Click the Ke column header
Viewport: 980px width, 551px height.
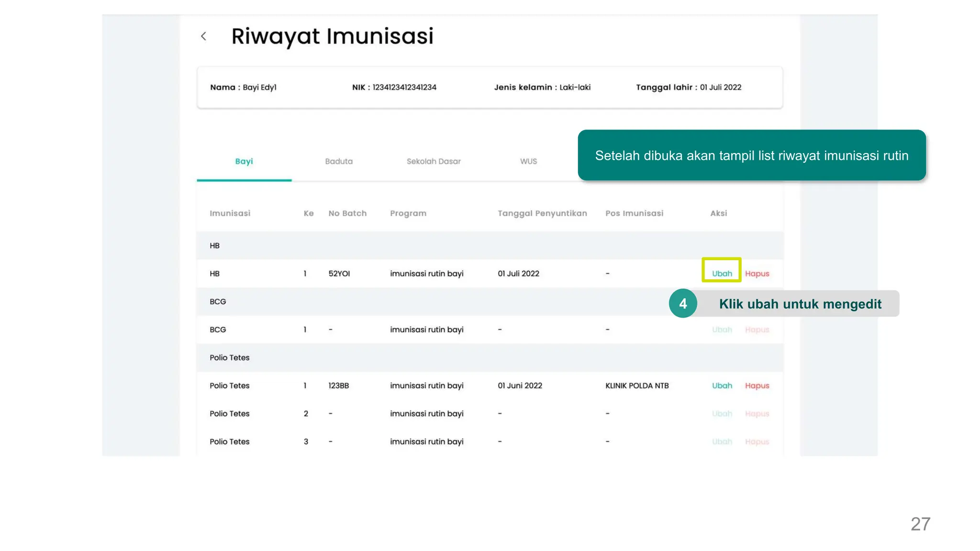point(309,213)
